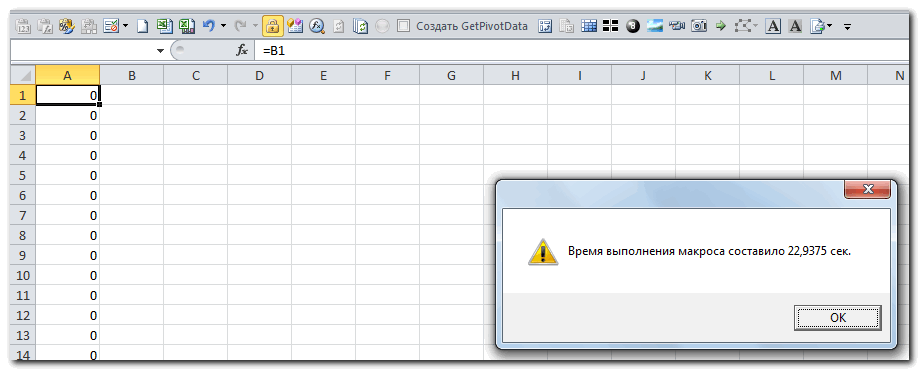The image size is (920, 371).
Task: Click the colored cubes table icon
Action: point(295,26)
